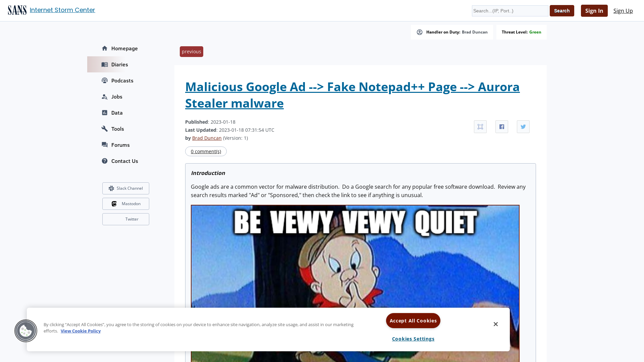The height and width of the screenshot is (362, 644).
Task: Open the Malicious Google Ad article title
Action: coord(353,95)
